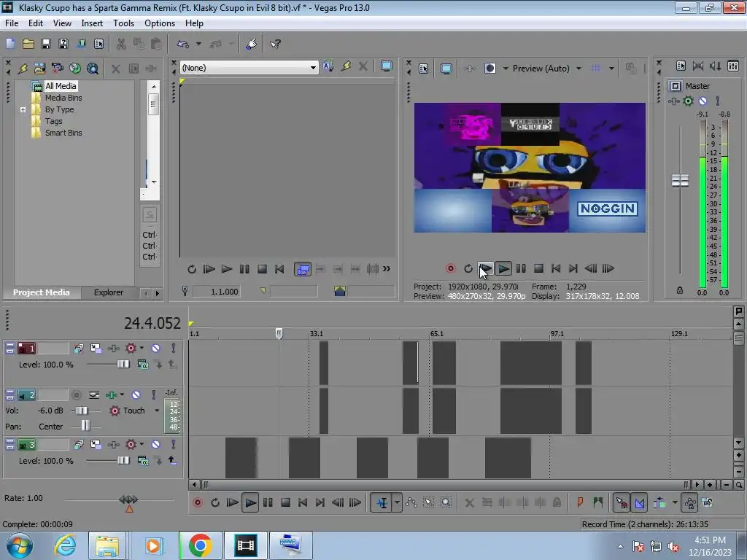The image size is (747, 560).
Task: Click the Master volume fader
Action: click(680, 181)
